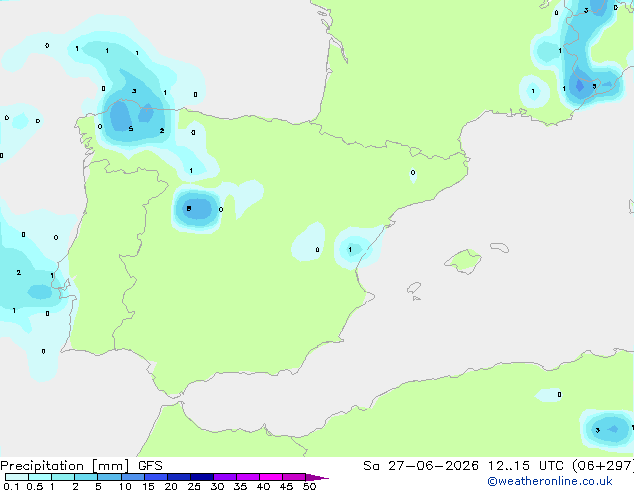Click the 'Precipitation [mm]' title text
This screenshot has height=490, width=634.
pyautogui.click(x=65, y=466)
